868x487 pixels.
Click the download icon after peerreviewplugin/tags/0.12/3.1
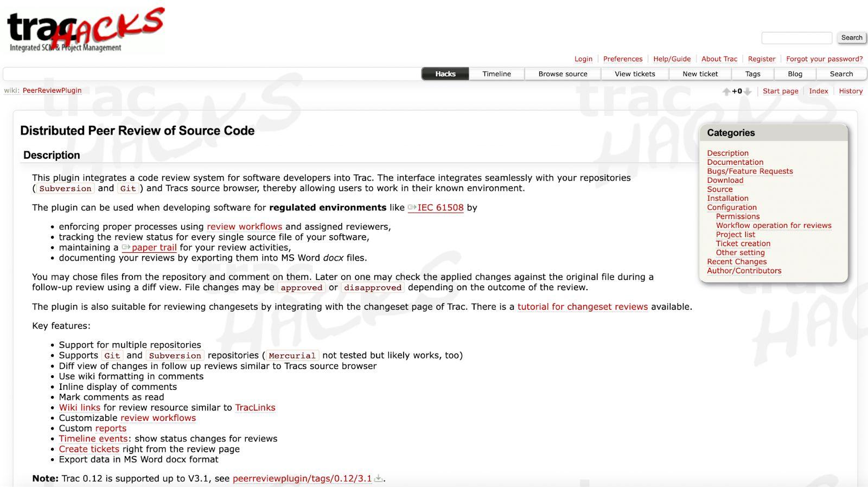point(379,479)
